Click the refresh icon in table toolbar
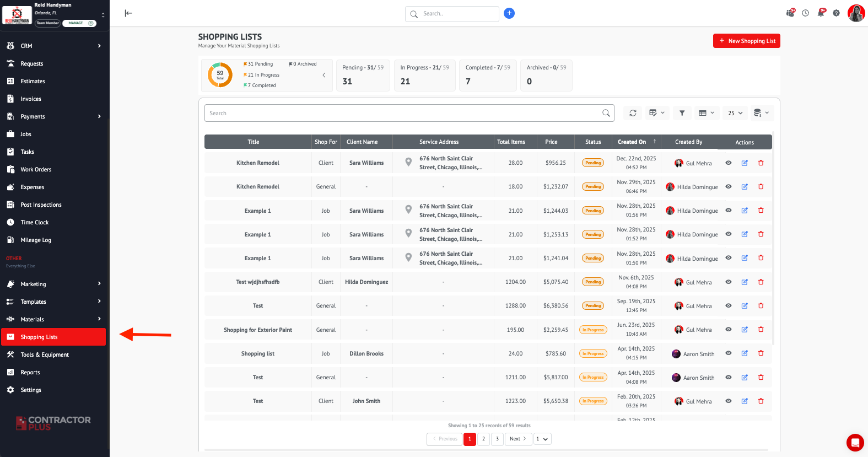The image size is (868, 457). (x=633, y=113)
